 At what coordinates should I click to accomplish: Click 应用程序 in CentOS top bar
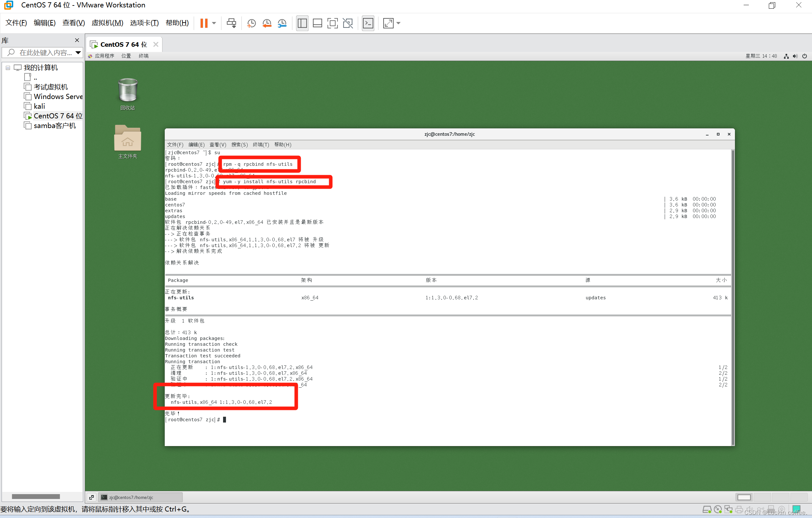(x=104, y=56)
